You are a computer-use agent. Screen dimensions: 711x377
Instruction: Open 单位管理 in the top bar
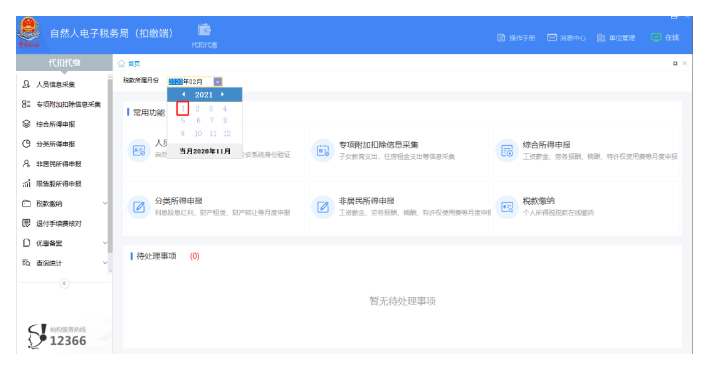616,38
